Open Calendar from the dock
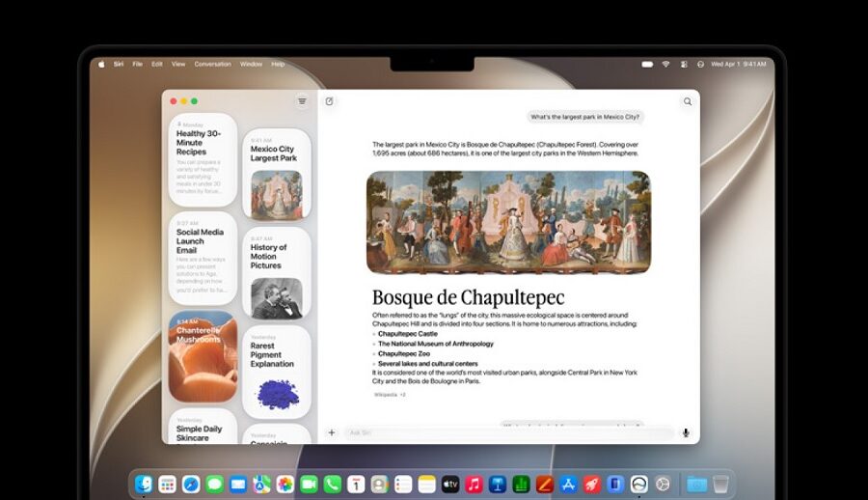This screenshot has width=868, height=500. coord(356,485)
